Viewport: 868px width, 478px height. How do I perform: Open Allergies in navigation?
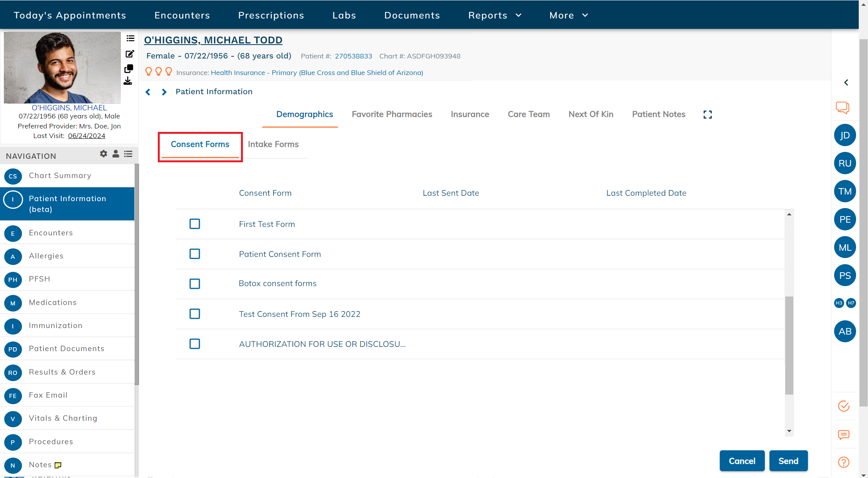click(67, 256)
